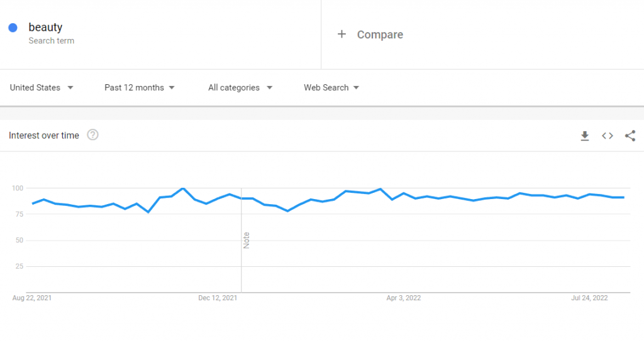This screenshot has height=341, width=644.
Task: Download the Interest over time data
Action: point(584,136)
